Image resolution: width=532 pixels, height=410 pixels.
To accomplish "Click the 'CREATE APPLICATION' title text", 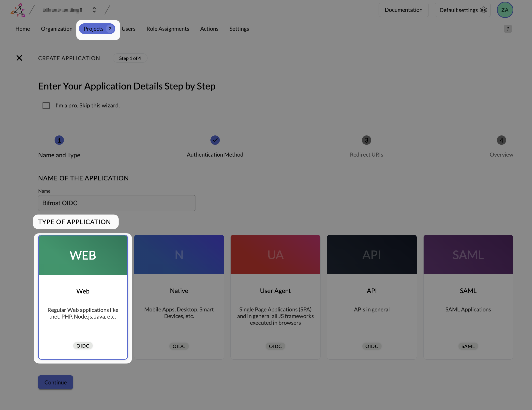I will point(69,58).
